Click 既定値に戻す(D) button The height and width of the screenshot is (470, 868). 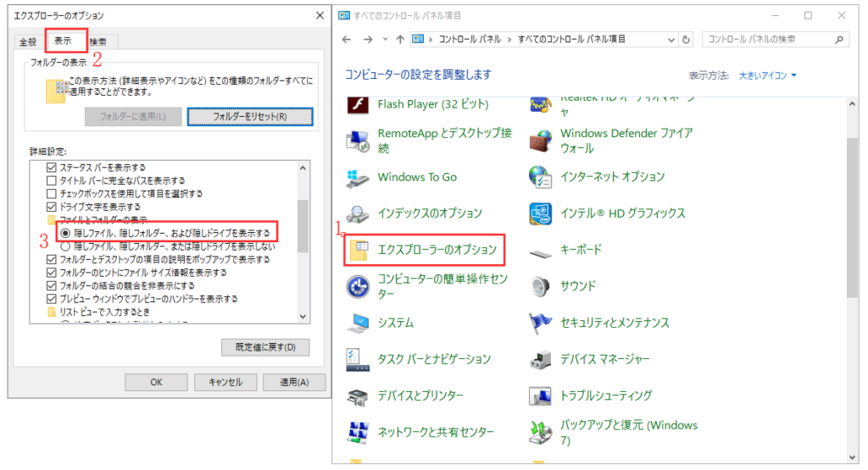265,347
